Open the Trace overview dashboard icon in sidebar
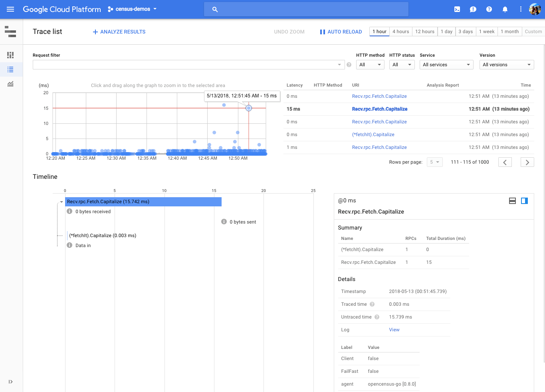The image size is (545, 392). click(x=11, y=55)
